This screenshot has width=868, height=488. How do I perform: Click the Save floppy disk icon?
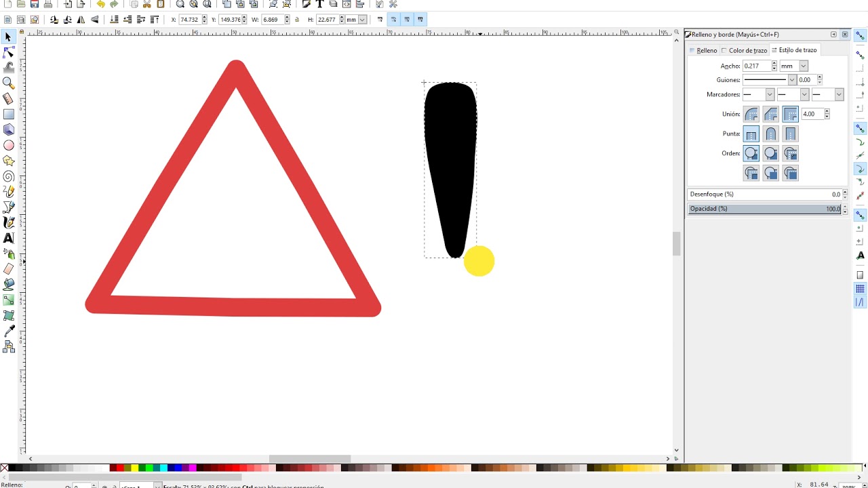[x=34, y=4]
